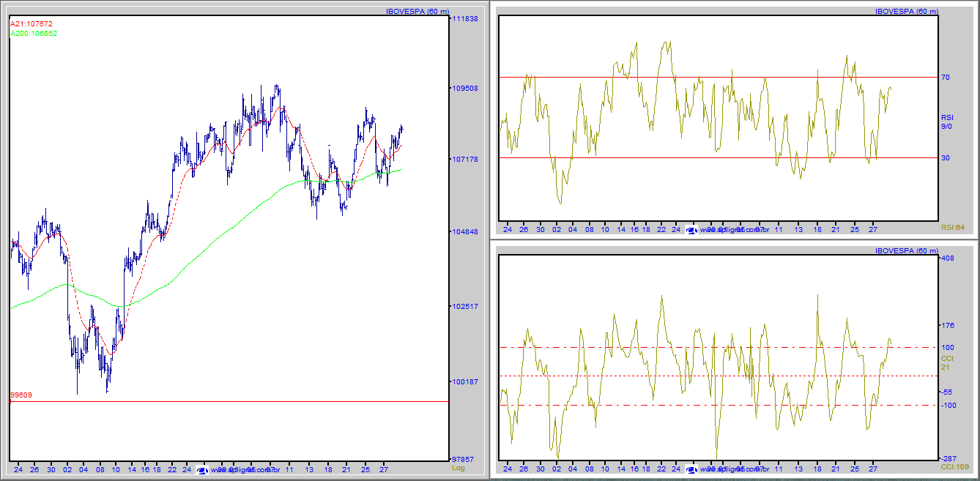Click date 16 on the RSI chart axis
The image size is (980, 481).
634,229
